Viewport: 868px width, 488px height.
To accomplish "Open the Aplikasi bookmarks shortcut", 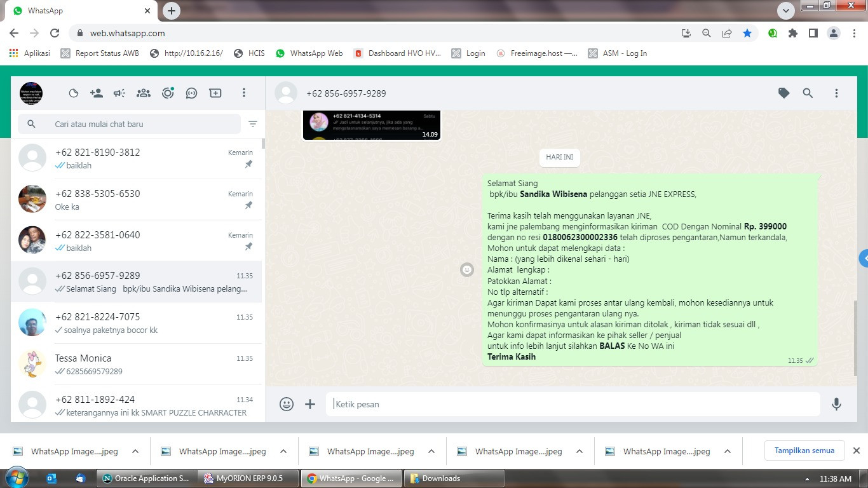I will click(30, 53).
